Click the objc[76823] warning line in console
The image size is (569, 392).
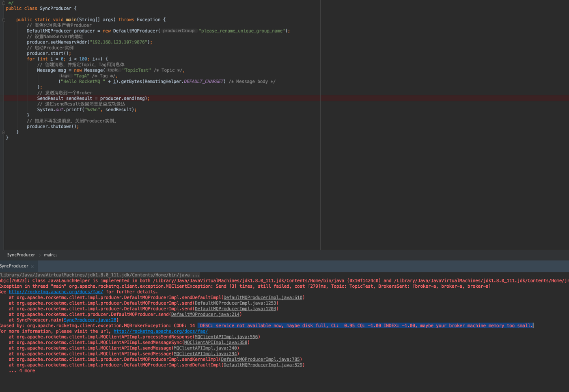point(284,280)
